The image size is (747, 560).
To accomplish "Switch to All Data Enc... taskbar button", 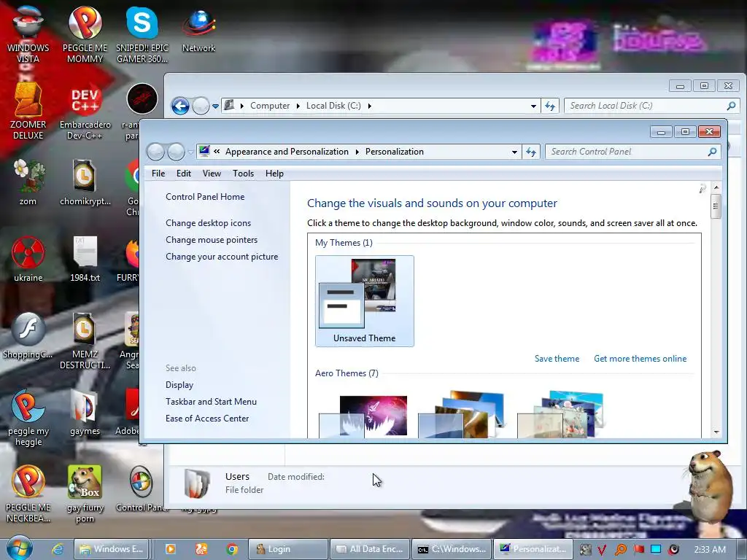I will click(x=370, y=549).
